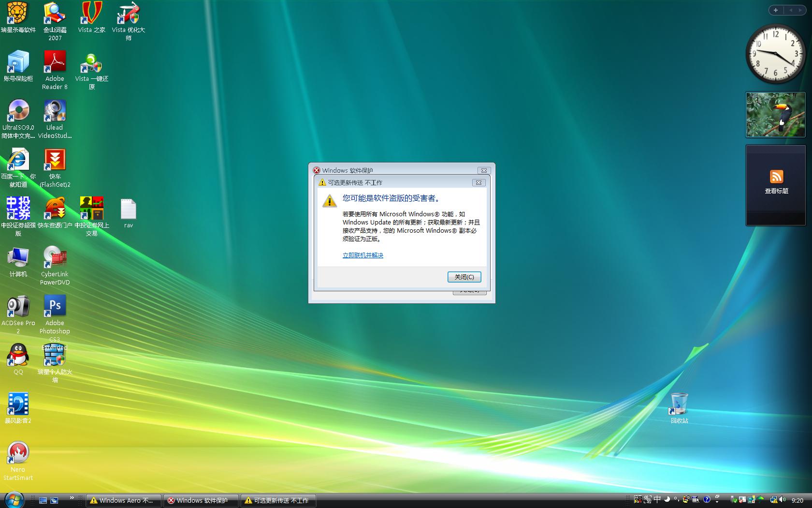Select the UltraISO9.0 desktop icon
Screen dimensions: 812x508
[x=18, y=120]
